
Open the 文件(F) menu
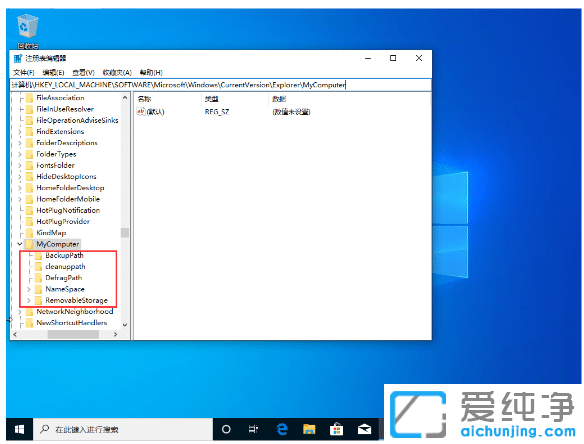[24, 72]
